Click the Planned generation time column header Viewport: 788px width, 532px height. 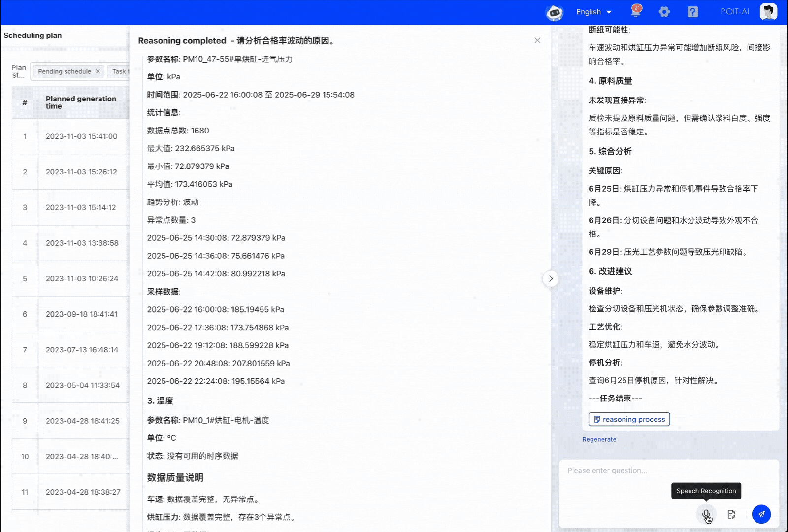(x=81, y=102)
